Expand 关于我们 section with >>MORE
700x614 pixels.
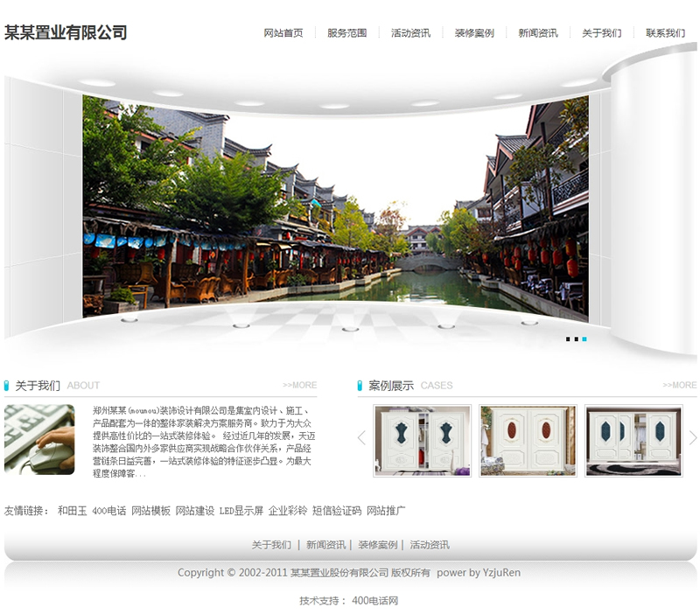(299, 385)
